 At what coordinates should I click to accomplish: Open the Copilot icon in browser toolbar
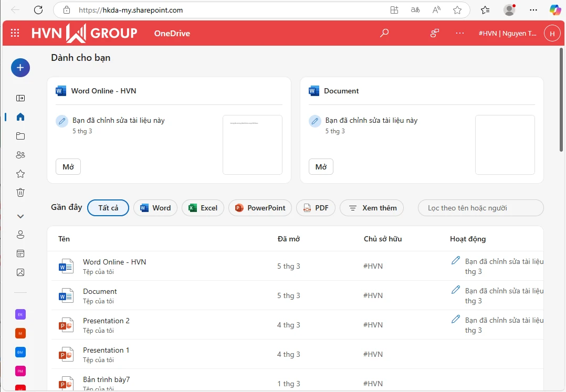(x=555, y=10)
